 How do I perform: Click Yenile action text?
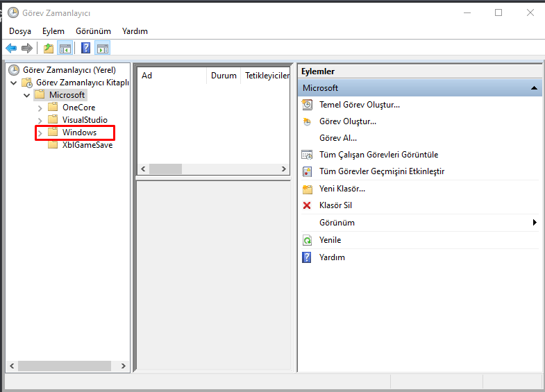330,240
